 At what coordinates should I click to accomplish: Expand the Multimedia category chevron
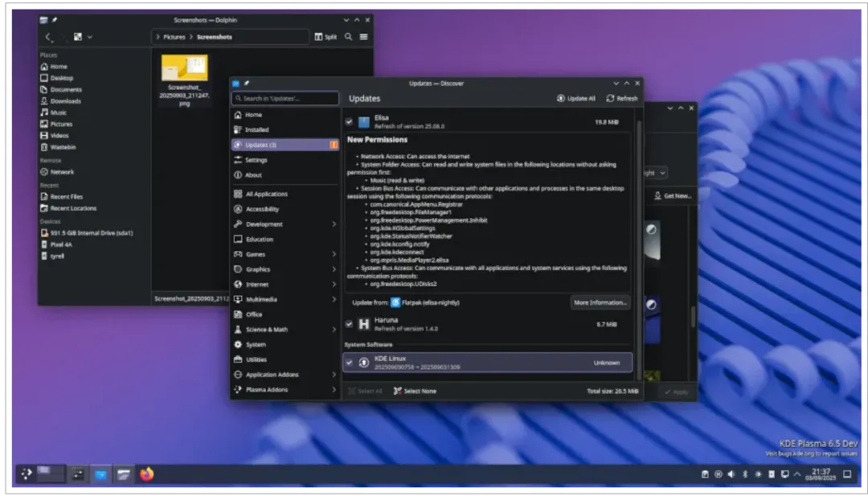(x=334, y=299)
